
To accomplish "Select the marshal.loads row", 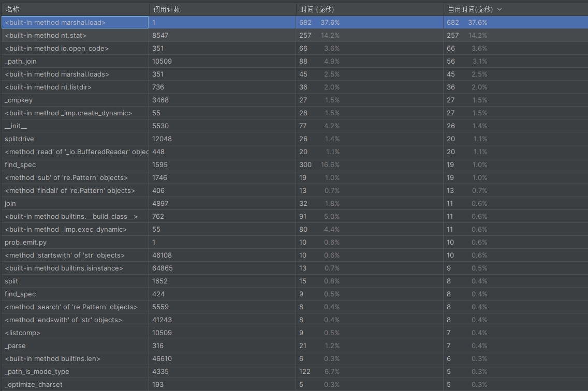I will (294, 74).
